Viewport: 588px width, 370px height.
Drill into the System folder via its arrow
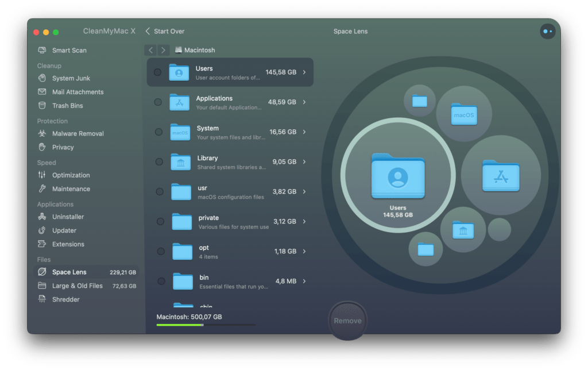304,132
